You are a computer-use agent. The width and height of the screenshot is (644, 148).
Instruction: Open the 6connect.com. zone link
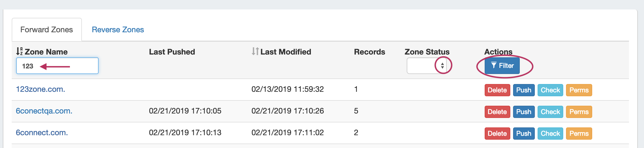pos(42,133)
